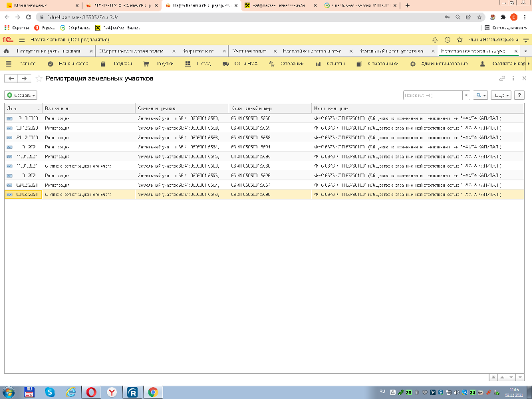Switch to Chrome in the taskbar
The image size is (532, 399).
coord(153,392)
